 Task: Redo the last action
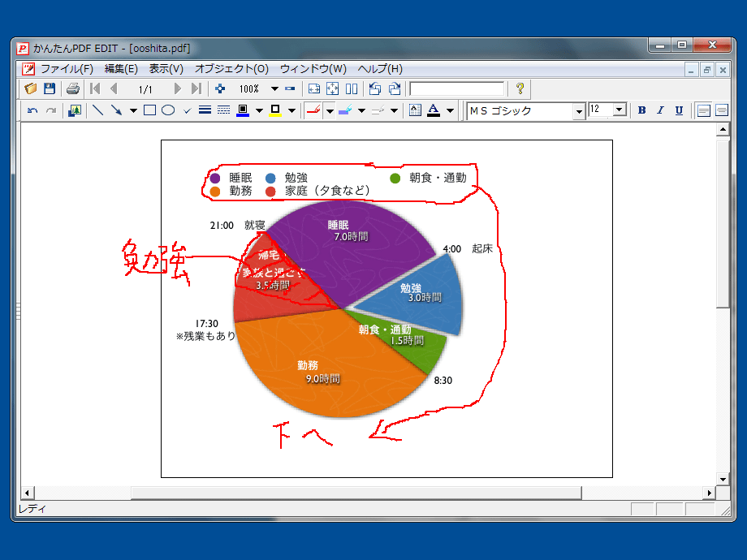pos(51,110)
